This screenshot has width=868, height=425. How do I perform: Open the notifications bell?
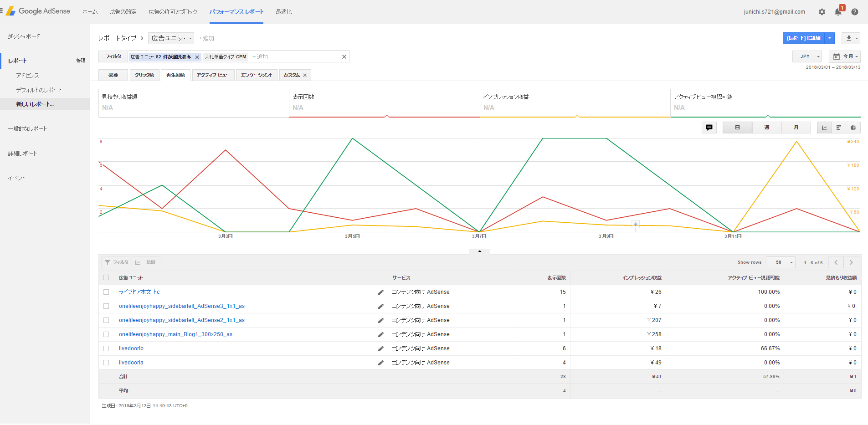coord(838,12)
